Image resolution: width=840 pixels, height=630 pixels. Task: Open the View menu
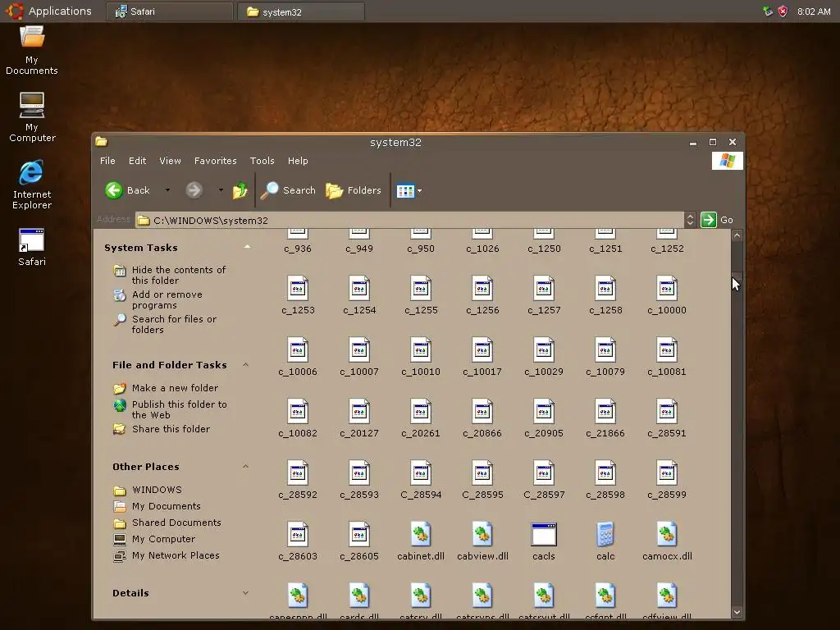click(x=170, y=161)
